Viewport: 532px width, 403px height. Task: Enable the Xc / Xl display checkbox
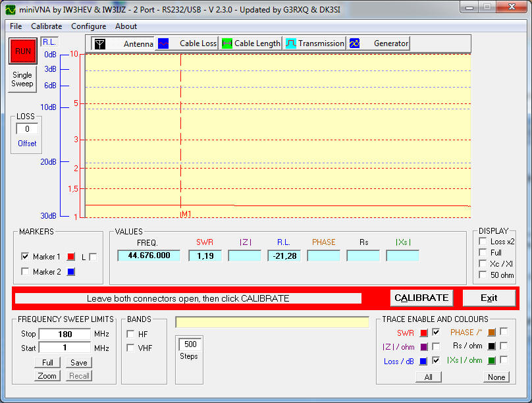[483, 263]
